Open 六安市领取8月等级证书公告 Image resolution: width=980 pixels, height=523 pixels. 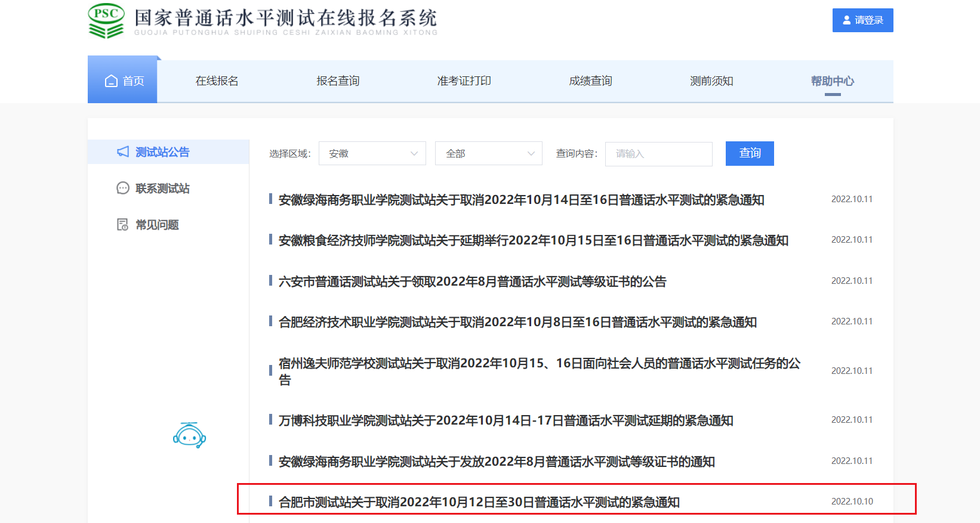[472, 281]
